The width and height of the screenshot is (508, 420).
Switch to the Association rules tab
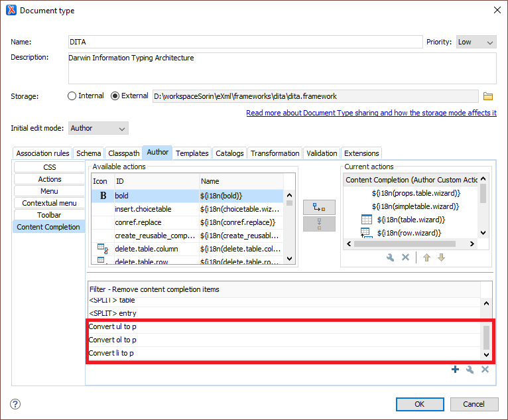[42, 153]
